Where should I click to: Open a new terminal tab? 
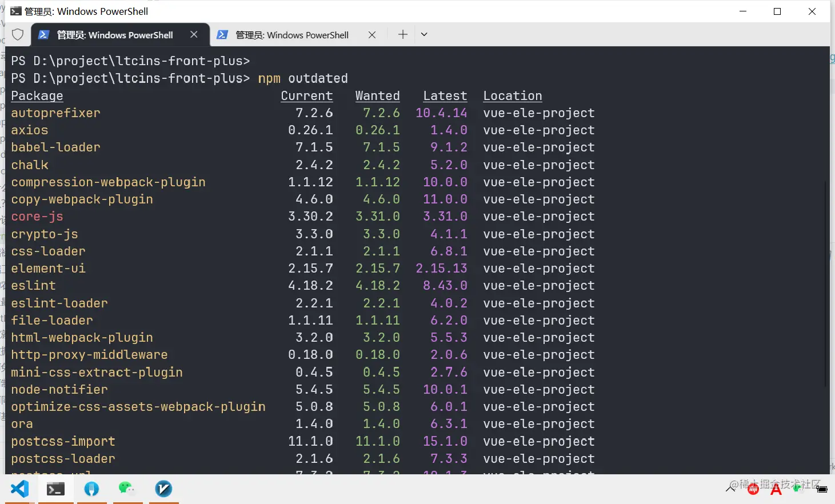tap(403, 34)
